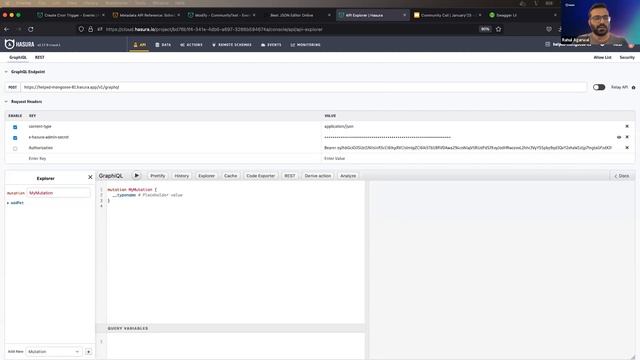Click the Derive action button
The height and width of the screenshot is (360, 640).
click(318, 176)
